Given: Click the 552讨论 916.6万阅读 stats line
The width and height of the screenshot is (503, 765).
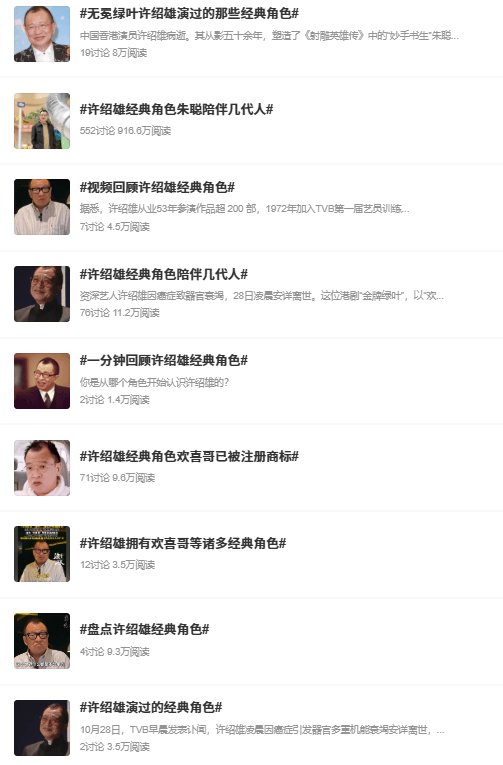Looking at the screenshot, I should tap(125, 131).
